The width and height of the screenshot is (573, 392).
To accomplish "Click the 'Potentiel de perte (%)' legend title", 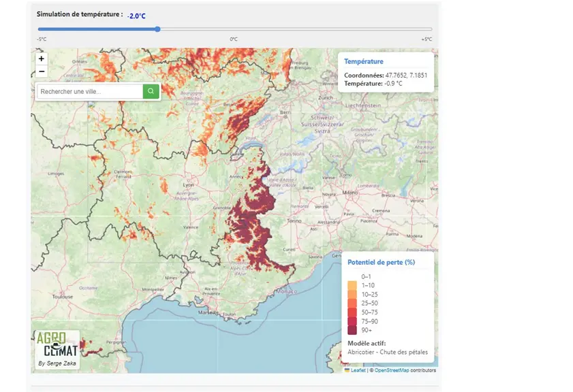I will tap(381, 262).
